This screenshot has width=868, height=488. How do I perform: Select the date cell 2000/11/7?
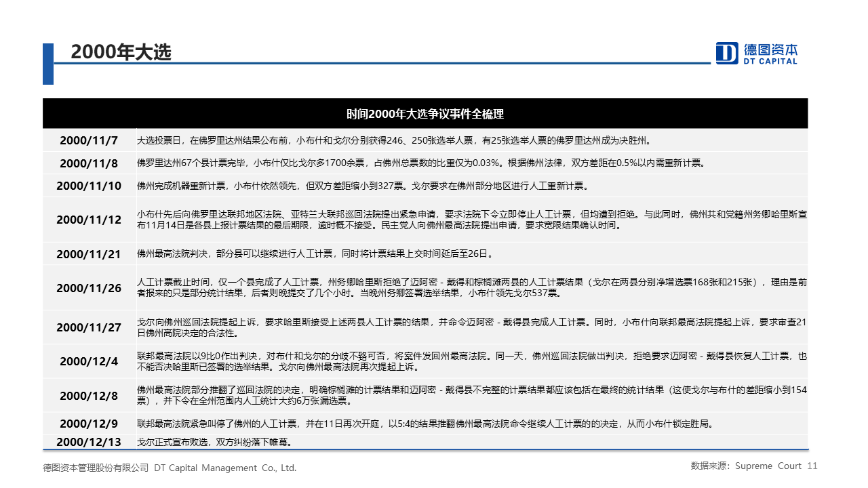click(x=89, y=141)
